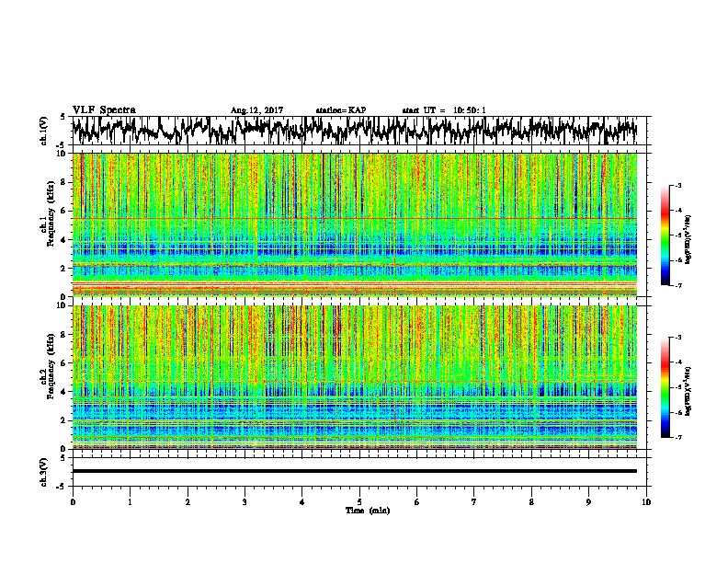
Task: Click the "ch.1(V)" axis label
Action: [x=43, y=131]
